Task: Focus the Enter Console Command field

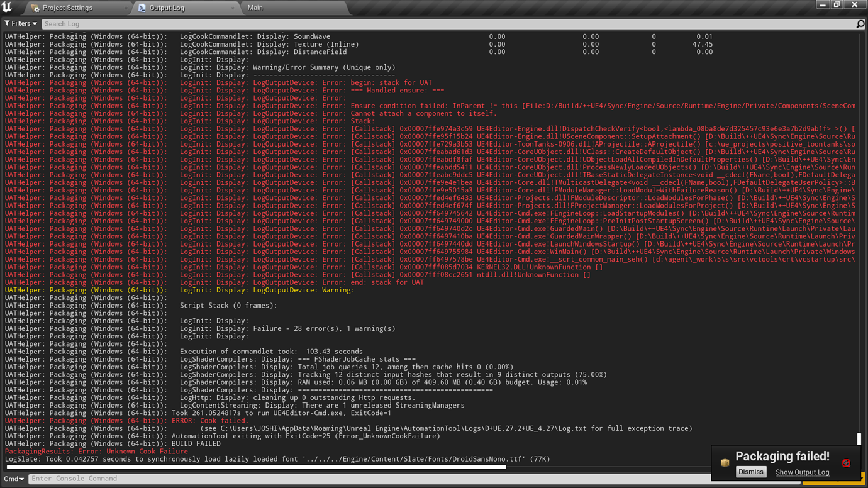Action: click(415, 479)
